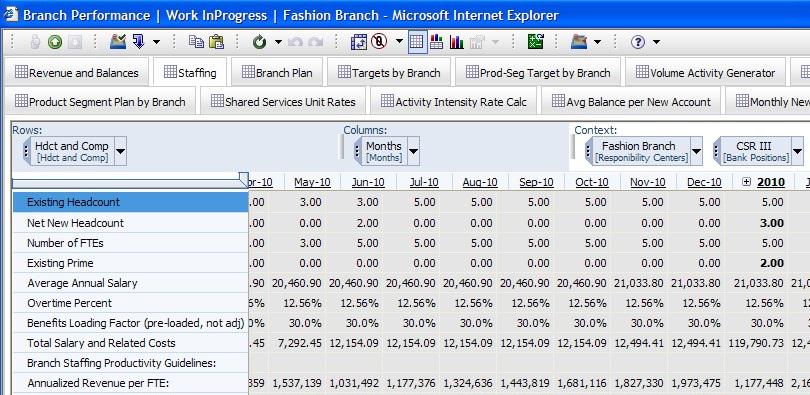Click the suppress zeros icon

(379, 42)
